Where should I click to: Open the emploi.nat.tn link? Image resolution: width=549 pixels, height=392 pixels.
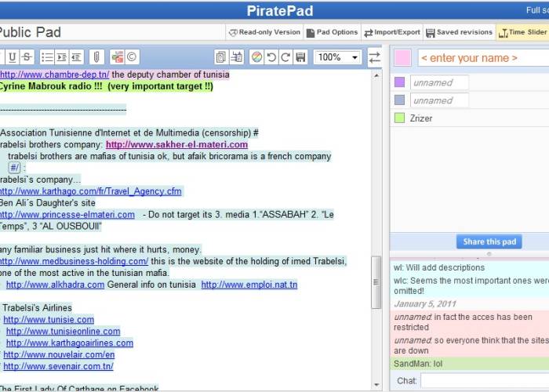pyautogui.click(x=249, y=285)
